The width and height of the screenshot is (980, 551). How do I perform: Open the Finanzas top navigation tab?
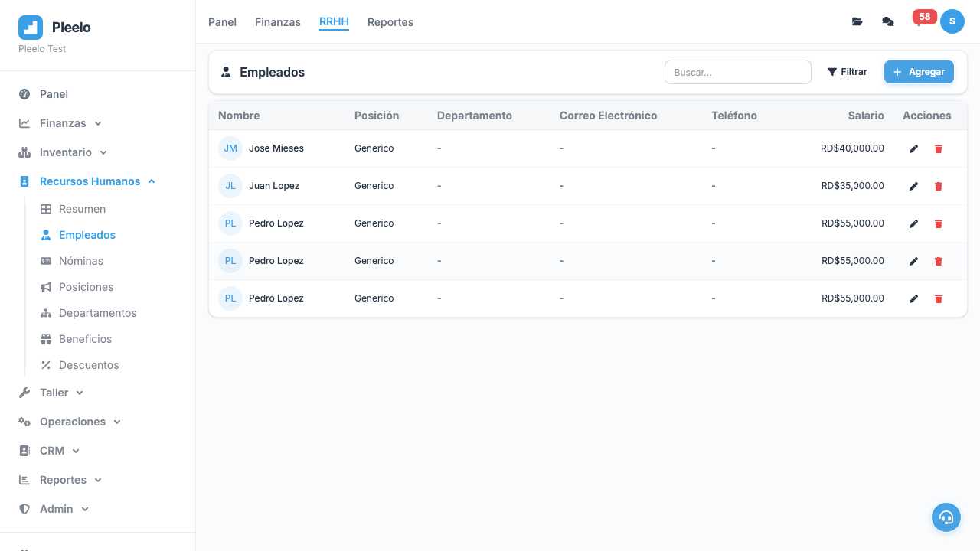[x=277, y=22]
